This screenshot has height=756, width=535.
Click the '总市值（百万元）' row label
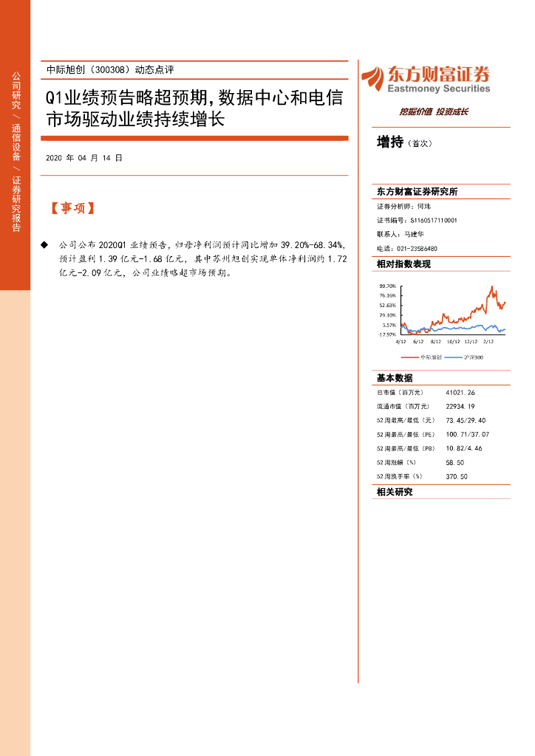400,393
